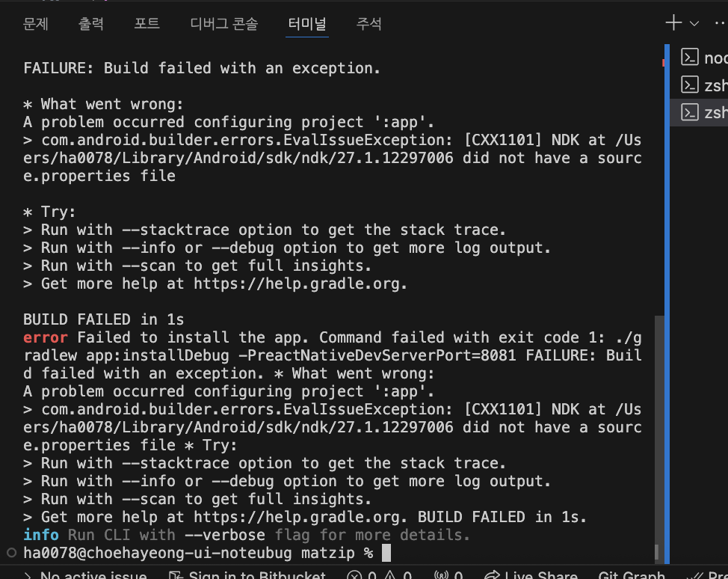The width and height of the screenshot is (728, 579).
Task: Select the 터미널 tab
Action: pyautogui.click(x=307, y=23)
